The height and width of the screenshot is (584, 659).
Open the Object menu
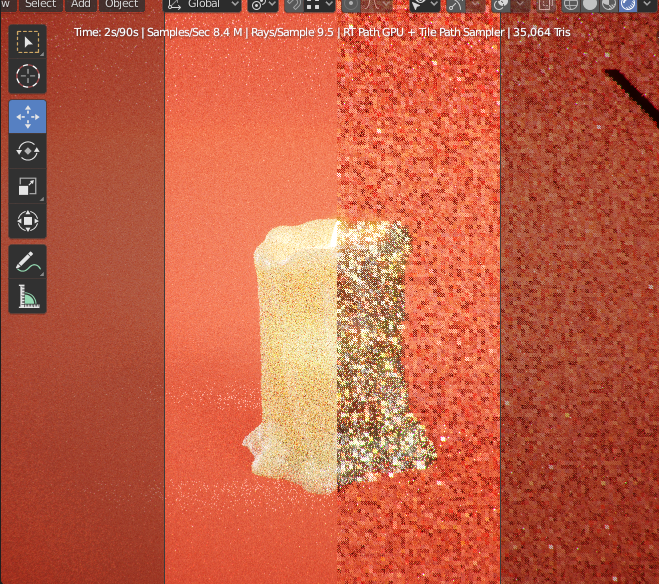click(x=122, y=4)
